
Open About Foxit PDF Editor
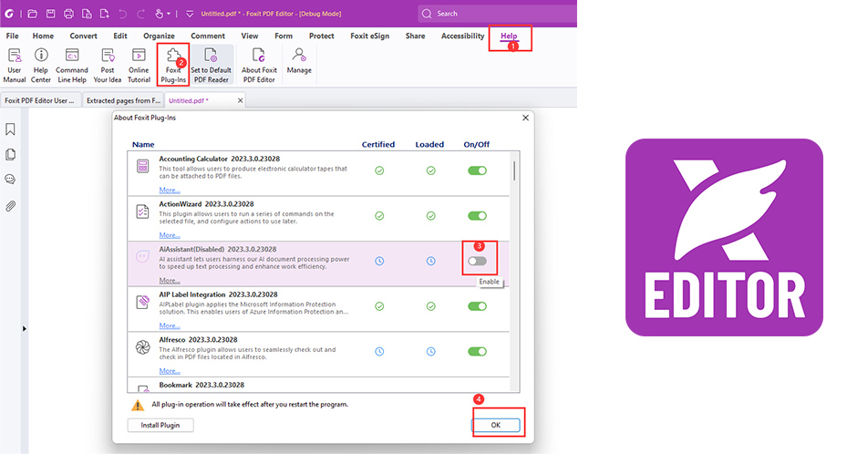tap(259, 65)
